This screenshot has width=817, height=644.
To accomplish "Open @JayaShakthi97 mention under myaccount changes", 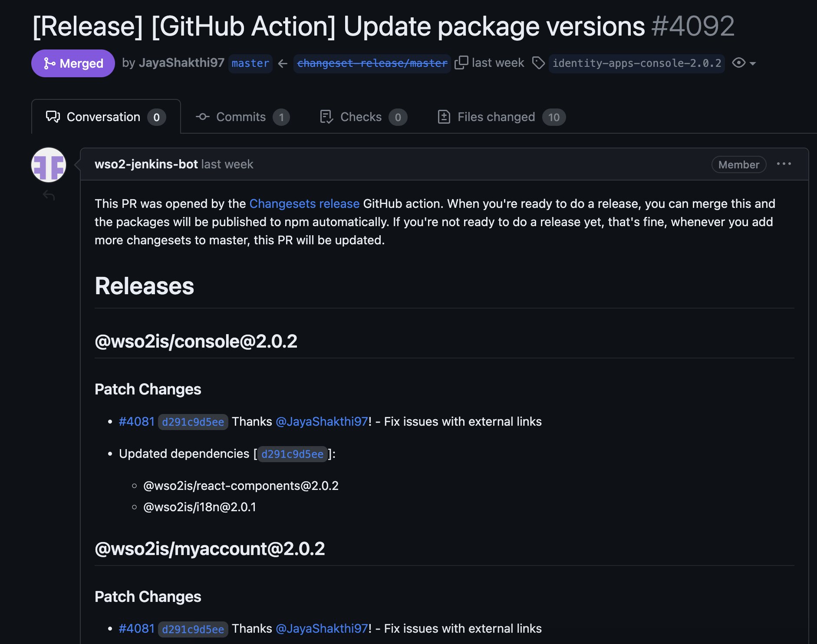I will point(322,628).
